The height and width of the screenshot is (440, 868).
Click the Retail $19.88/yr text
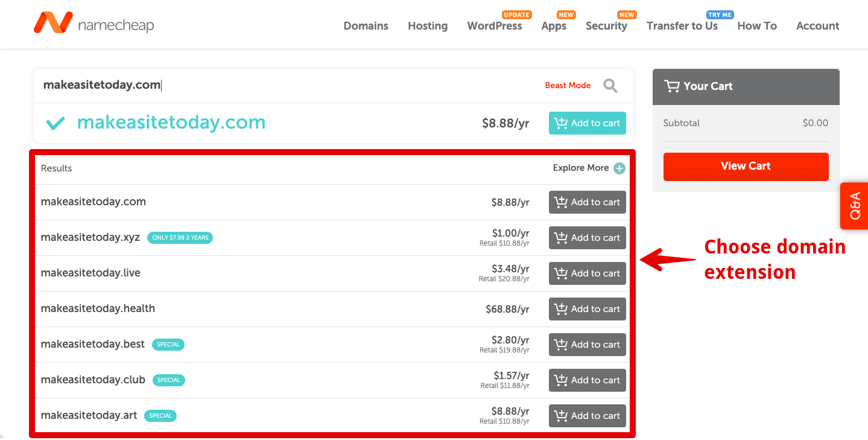[x=505, y=351]
